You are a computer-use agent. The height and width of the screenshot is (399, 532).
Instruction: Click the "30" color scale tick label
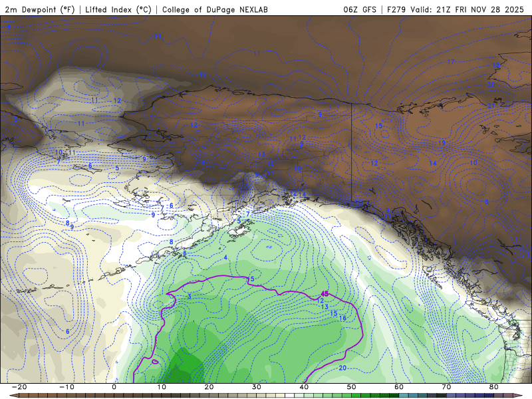click(x=257, y=387)
